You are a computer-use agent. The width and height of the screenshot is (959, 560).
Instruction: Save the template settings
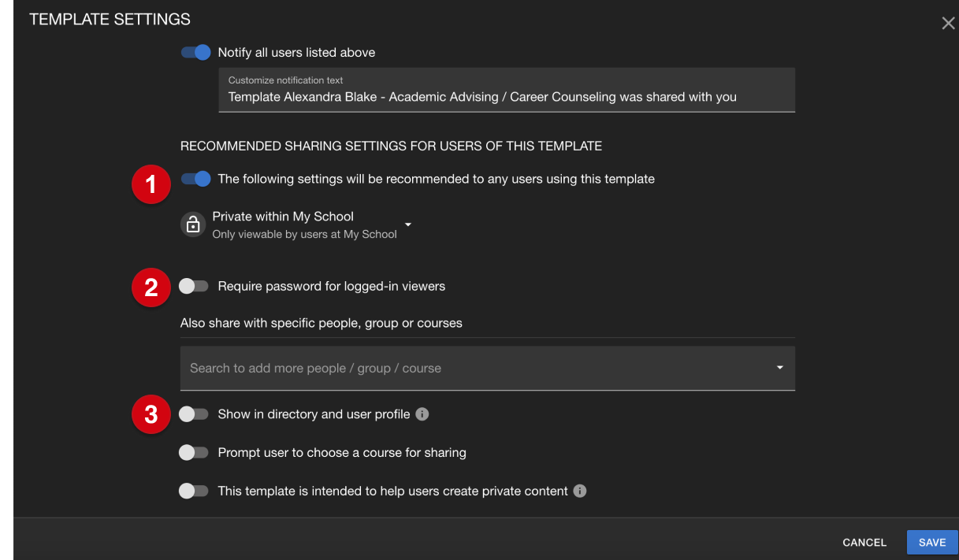pos(932,543)
